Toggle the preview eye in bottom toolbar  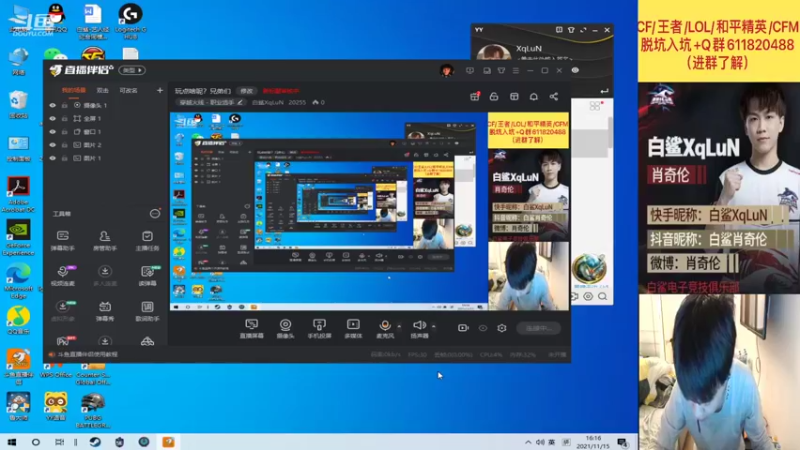[x=483, y=328]
